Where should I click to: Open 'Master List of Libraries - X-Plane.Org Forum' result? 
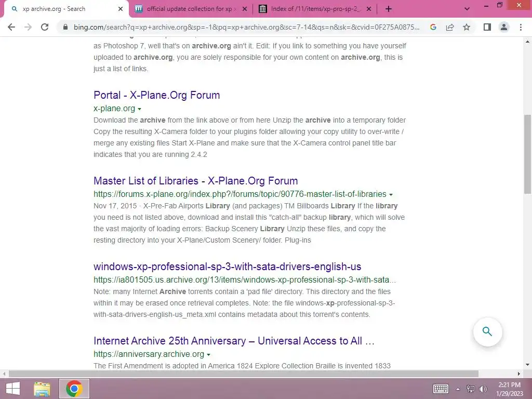coord(195,181)
